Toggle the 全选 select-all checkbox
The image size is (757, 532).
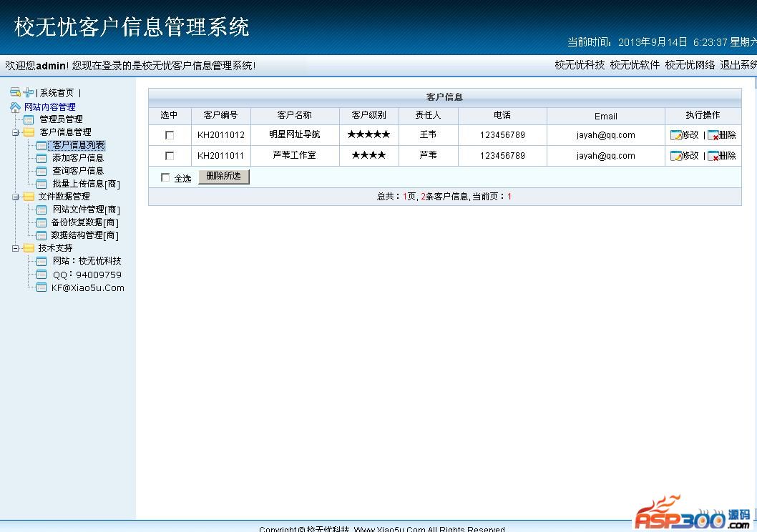[165, 178]
